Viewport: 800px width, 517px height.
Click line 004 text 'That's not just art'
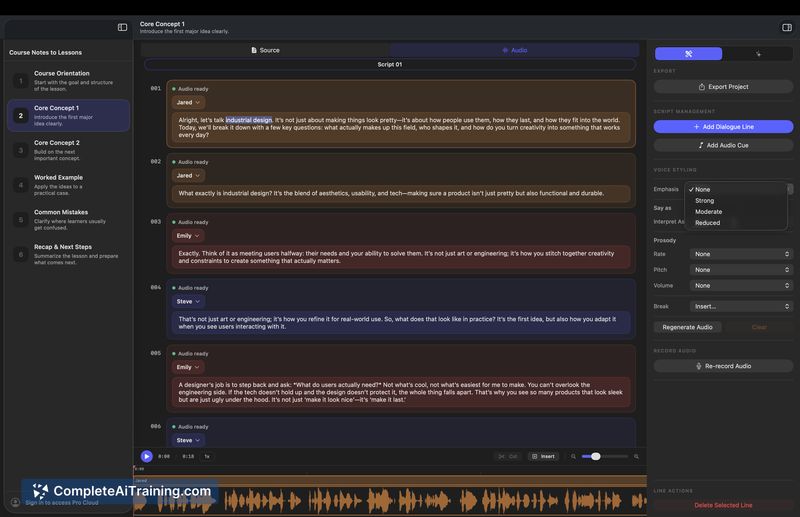point(401,323)
